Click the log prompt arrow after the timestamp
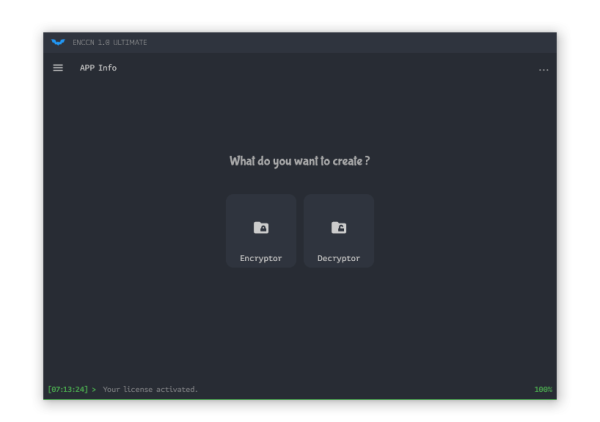Viewport: 600px width, 422px height. (x=94, y=389)
